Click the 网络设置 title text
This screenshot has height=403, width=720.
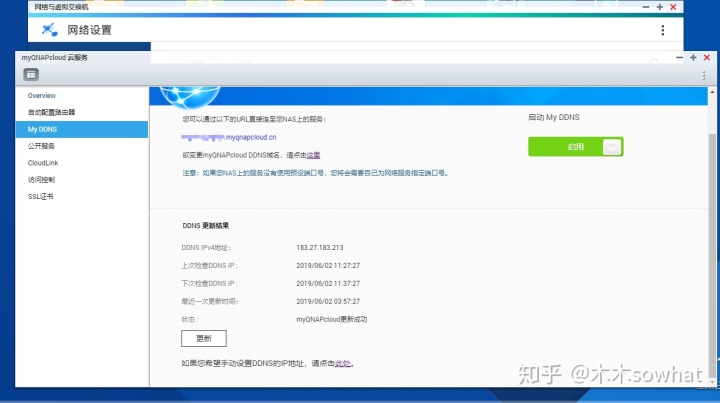point(90,30)
